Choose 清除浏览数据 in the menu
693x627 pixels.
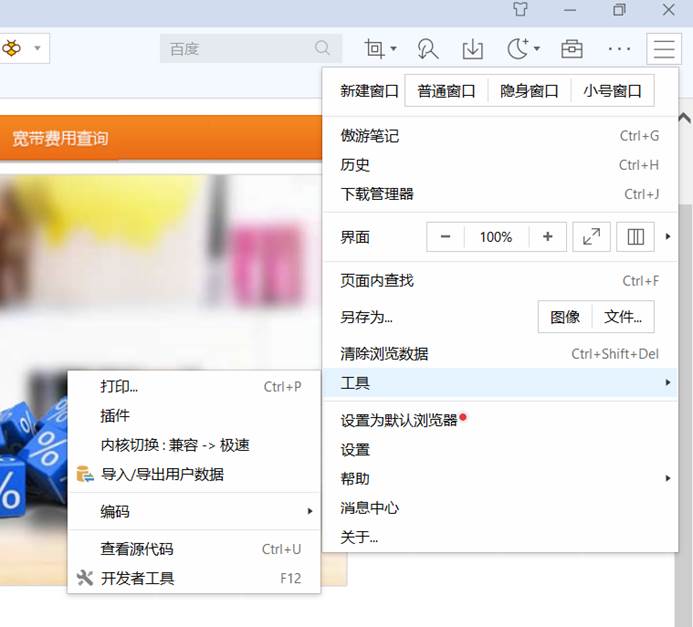(385, 354)
